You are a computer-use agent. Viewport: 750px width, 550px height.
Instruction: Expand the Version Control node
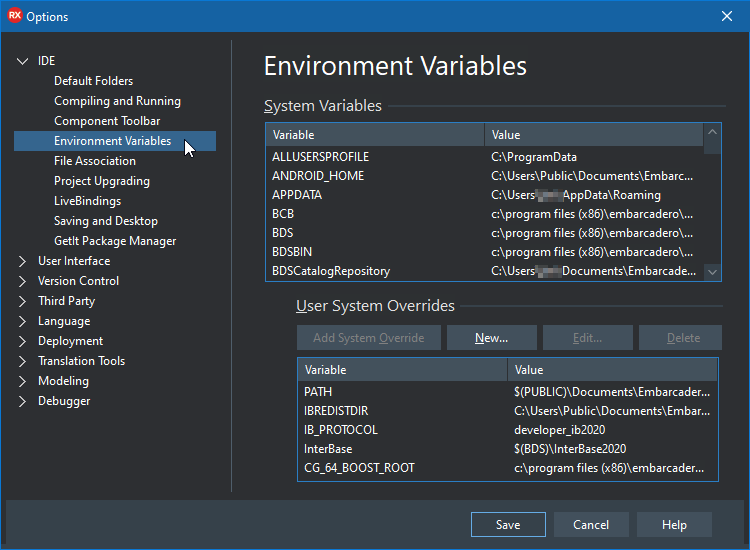[x=22, y=281]
